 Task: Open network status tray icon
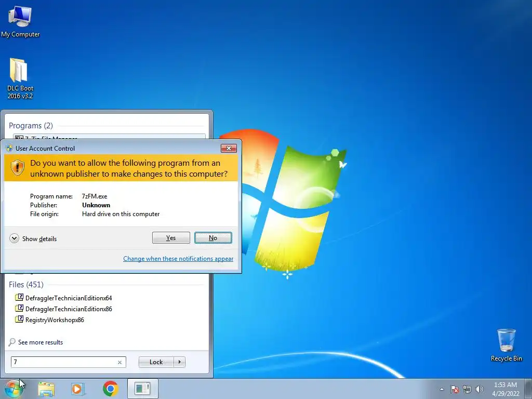467,389
